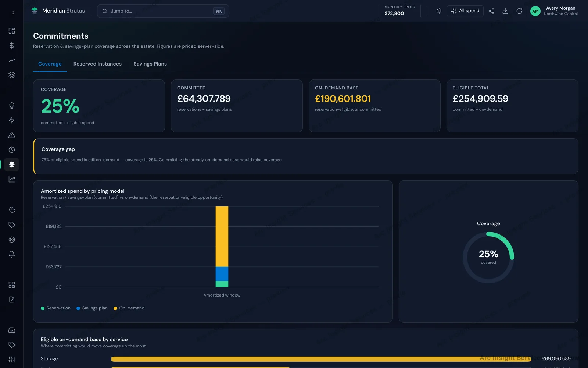Viewport: 588px width, 368px height.
Task: Open the warning triangle anomalies icon
Action: [x=12, y=135]
